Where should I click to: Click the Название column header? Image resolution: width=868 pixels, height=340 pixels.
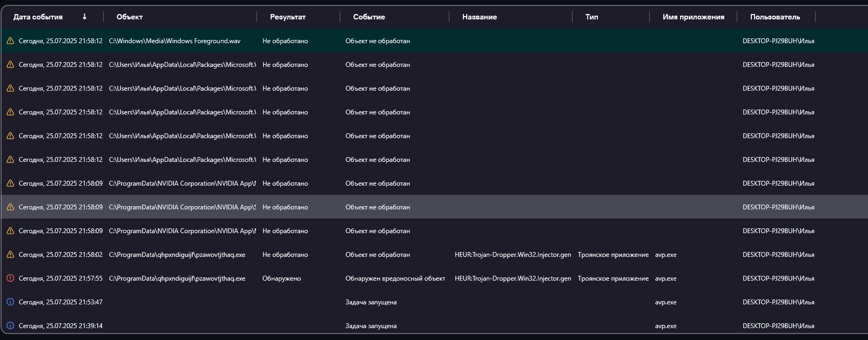479,17
